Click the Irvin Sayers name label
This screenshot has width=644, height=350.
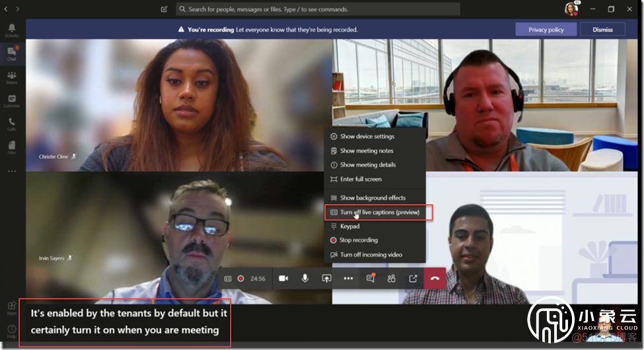click(x=52, y=258)
